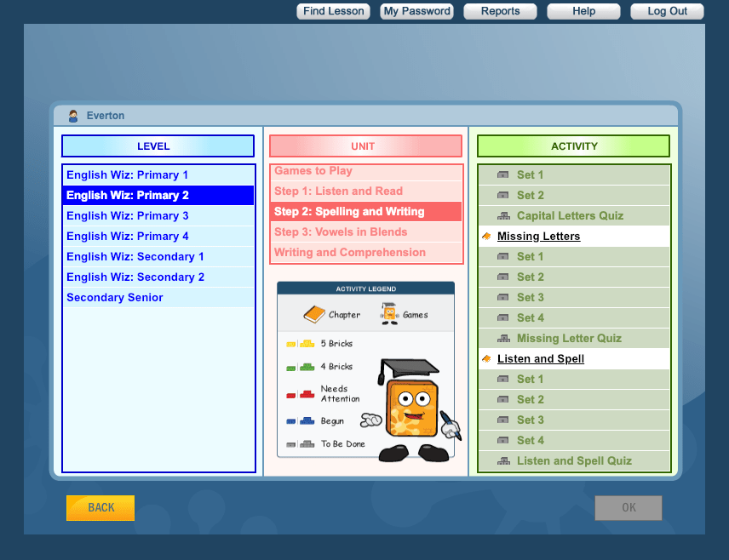Image resolution: width=729 pixels, height=560 pixels.
Task: Click the bricks icon beside Missing Letter Quiz
Action: coord(503,338)
